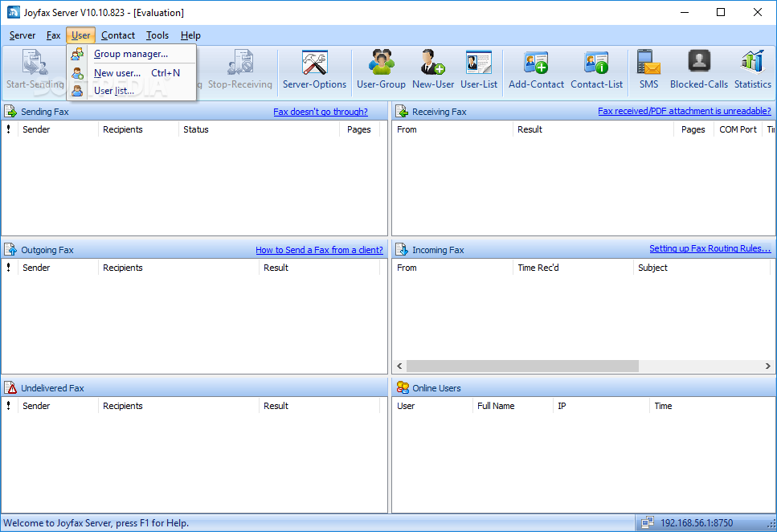The image size is (777, 532).
Task: Click the Joyfax title bar app icon
Action: click(14, 12)
